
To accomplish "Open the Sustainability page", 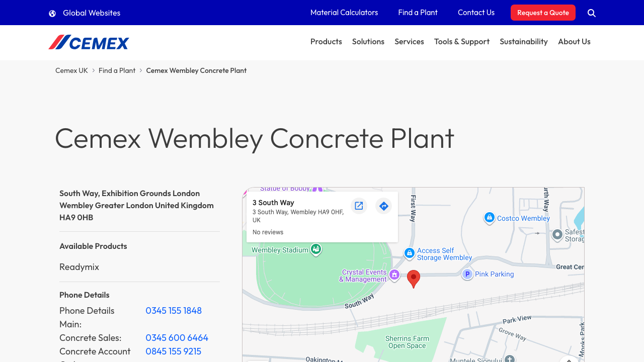I will (x=524, y=42).
